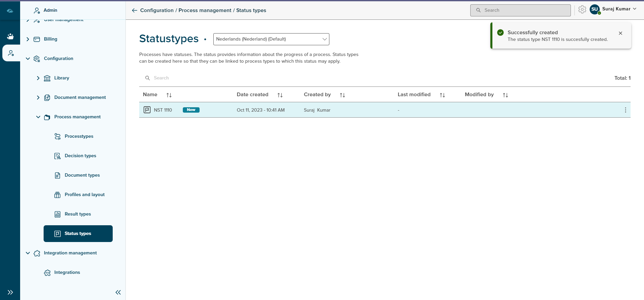Open Decision types in sidebar
Viewport: 644px width, 300px height.
pos(80,156)
